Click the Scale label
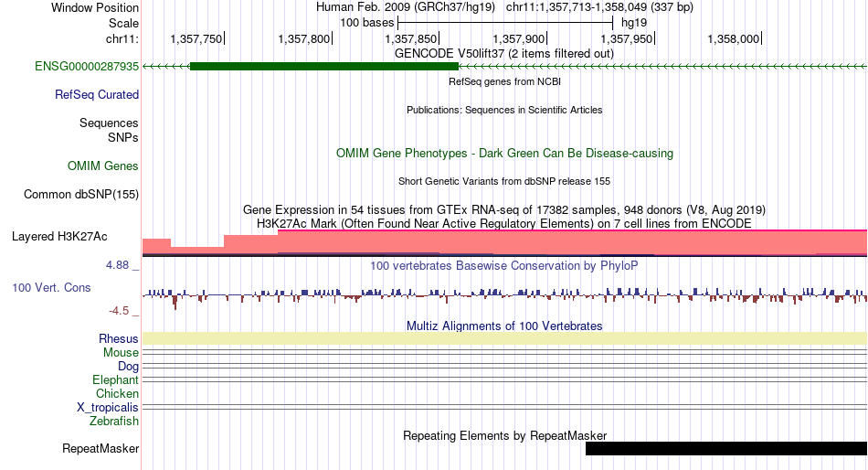 coord(123,23)
